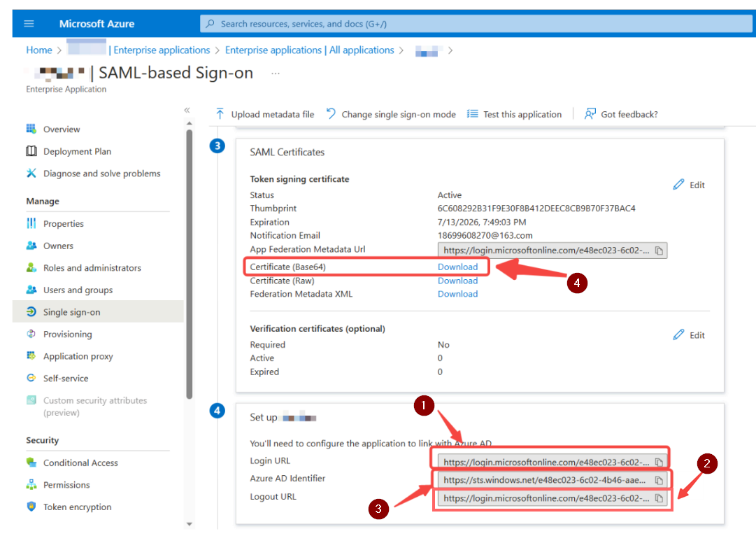Click the Logout URL field
This screenshot has height=536, width=756.
point(552,498)
